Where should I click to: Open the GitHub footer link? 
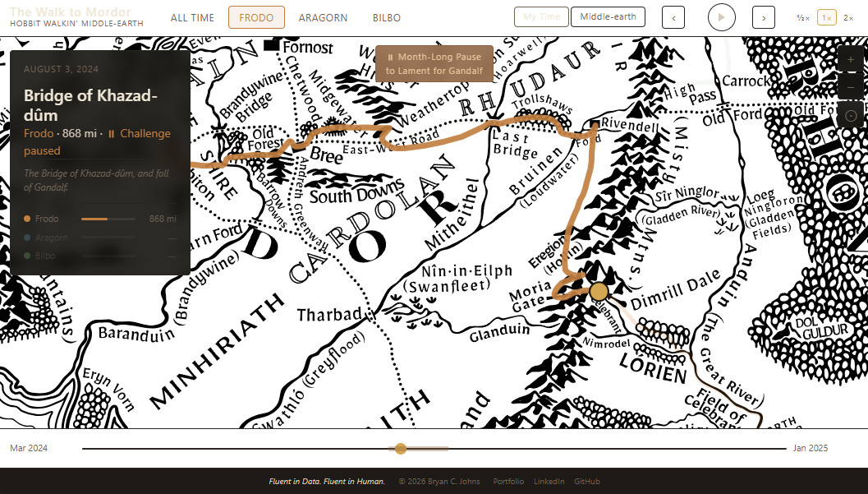pyautogui.click(x=587, y=482)
